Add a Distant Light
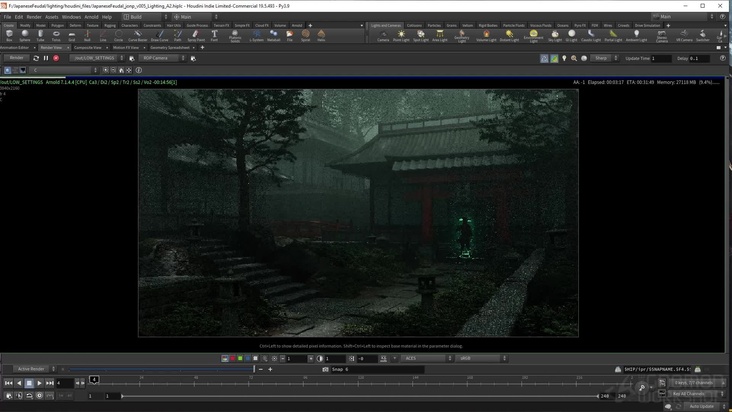 click(x=509, y=35)
